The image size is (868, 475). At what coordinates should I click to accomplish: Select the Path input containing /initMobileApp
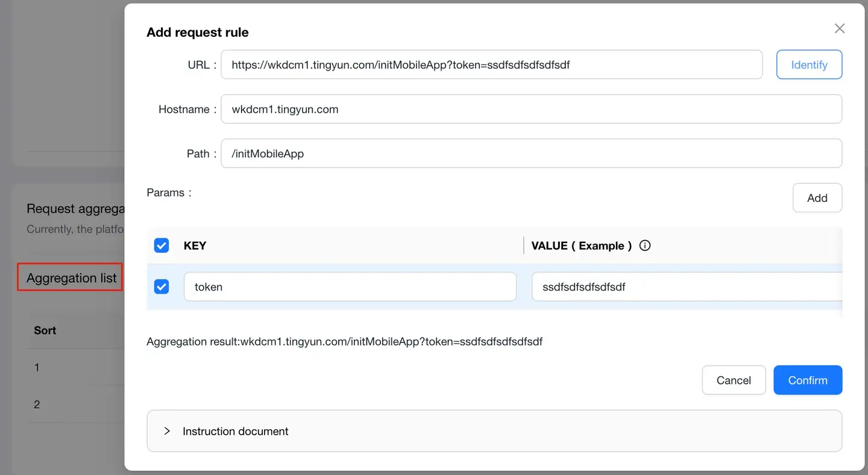pyautogui.click(x=530, y=154)
